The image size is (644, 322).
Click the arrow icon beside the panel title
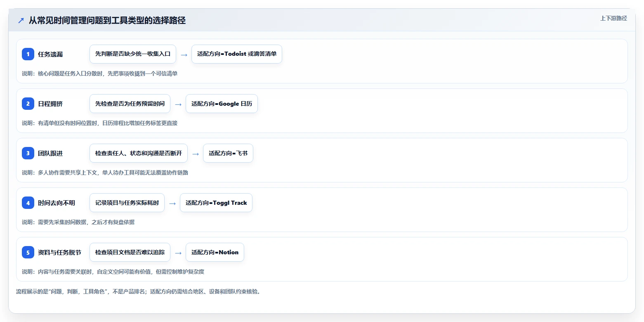(x=21, y=21)
